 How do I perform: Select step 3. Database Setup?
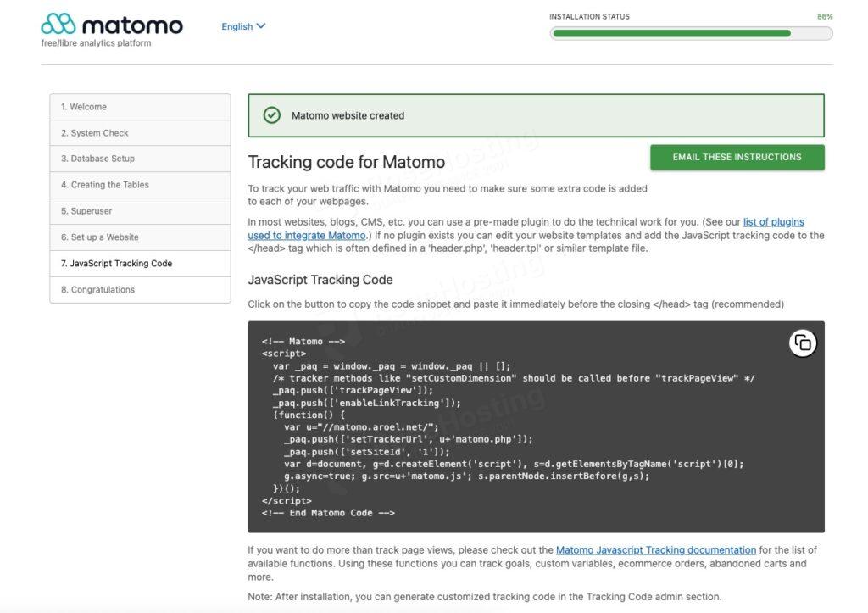[x=140, y=159]
